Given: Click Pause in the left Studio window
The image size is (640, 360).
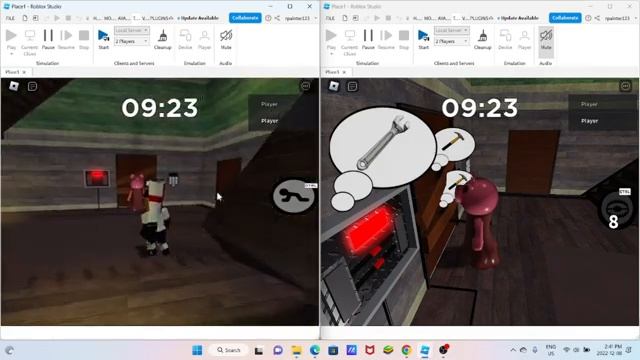Looking at the screenshot, I should [48, 39].
